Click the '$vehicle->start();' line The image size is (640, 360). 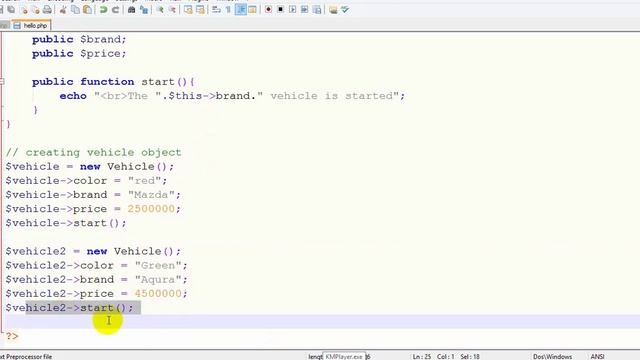[x=66, y=223]
